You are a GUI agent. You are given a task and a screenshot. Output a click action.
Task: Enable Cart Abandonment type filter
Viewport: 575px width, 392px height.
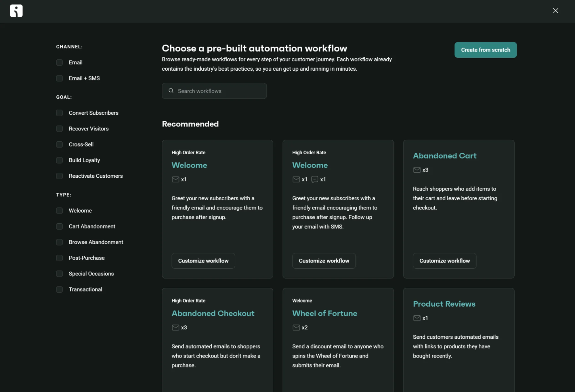59,226
